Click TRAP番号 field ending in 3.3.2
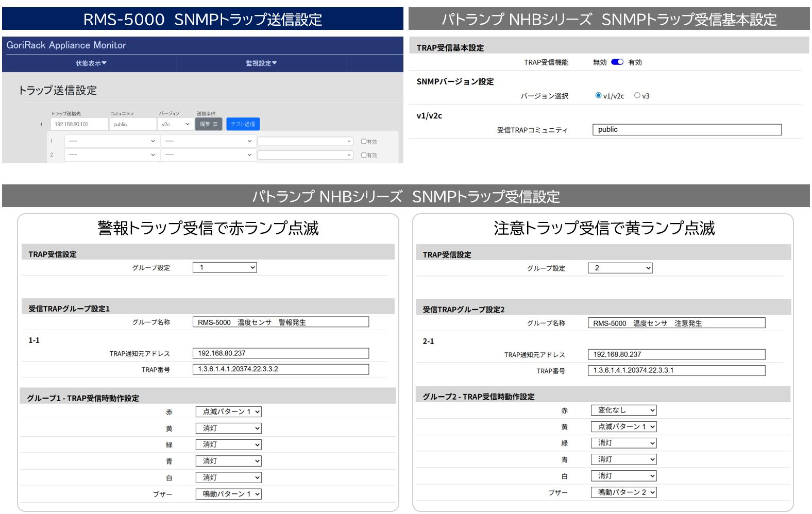This screenshot has width=812, height=514. tap(280, 369)
